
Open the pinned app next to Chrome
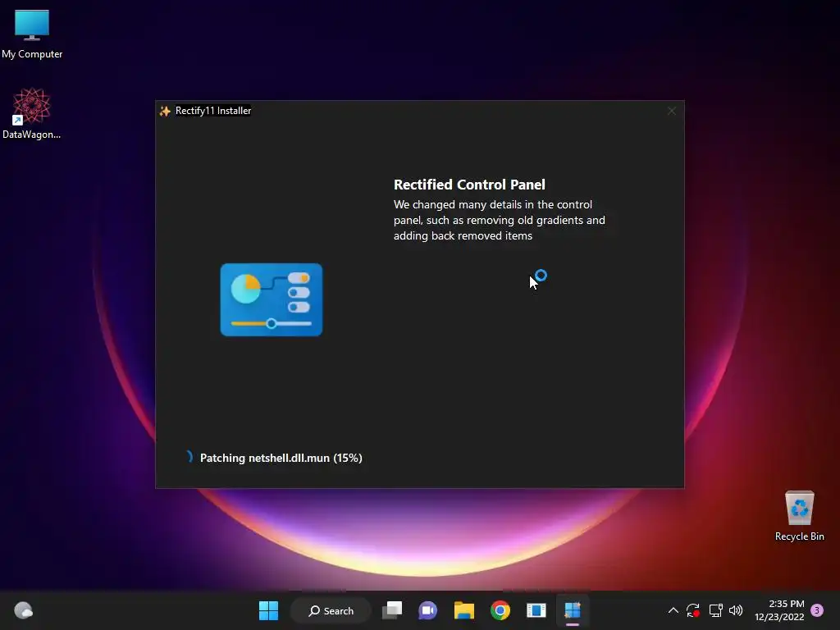pyautogui.click(x=536, y=610)
